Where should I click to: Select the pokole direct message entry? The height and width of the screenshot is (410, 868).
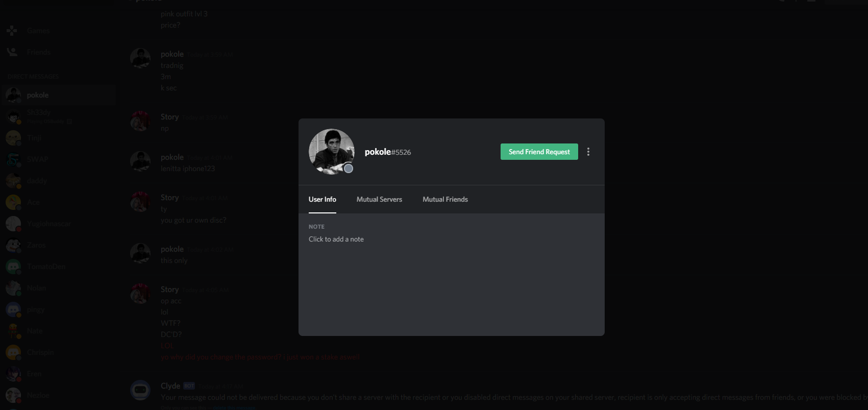pos(58,95)
